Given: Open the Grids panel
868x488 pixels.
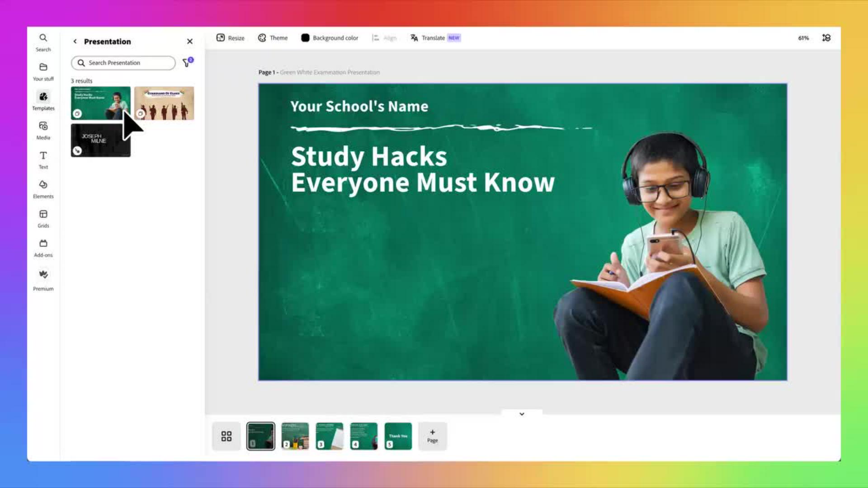Looking at the screenshot, I should point(43,218).
